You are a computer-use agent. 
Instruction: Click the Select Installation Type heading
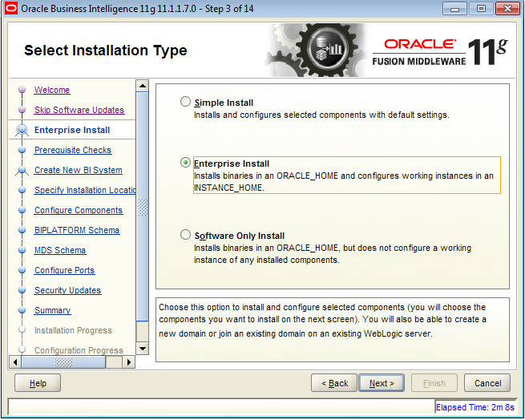point(106,50)
